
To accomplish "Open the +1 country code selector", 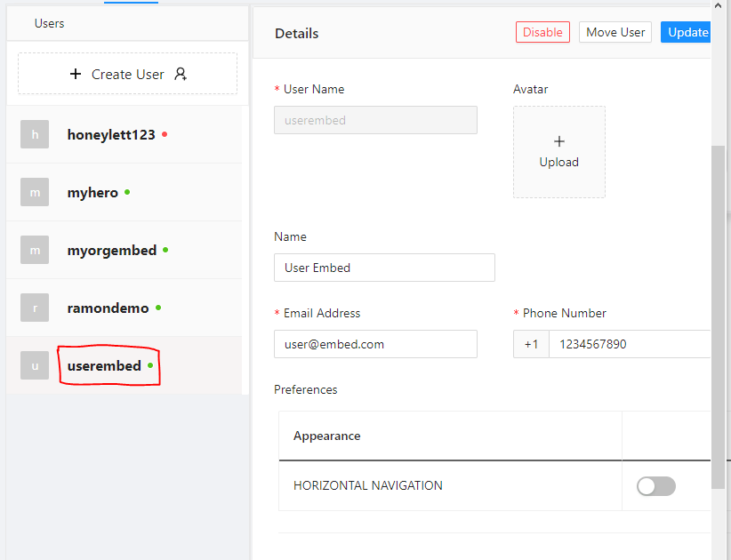I will [531, 344].
